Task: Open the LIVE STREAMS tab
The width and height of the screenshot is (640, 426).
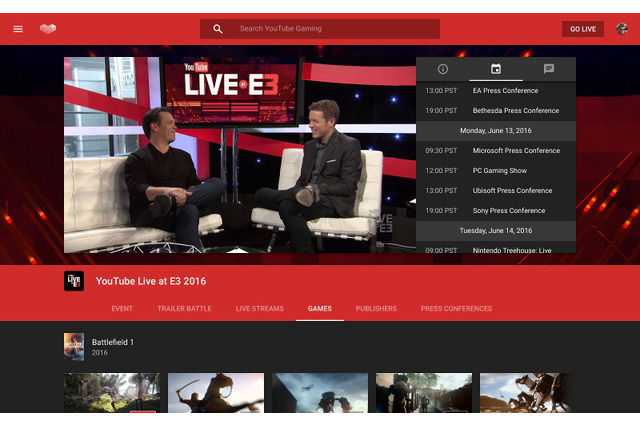Action: pyautogui.click(x=259, y=309)
